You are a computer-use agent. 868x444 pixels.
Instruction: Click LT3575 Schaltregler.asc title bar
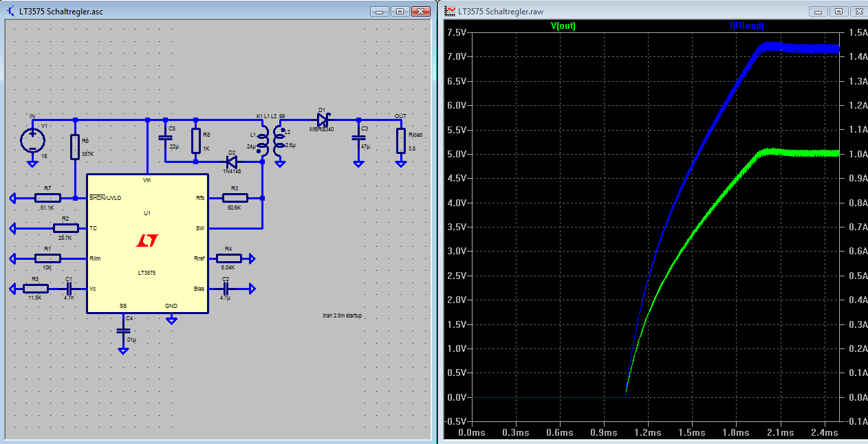(219, 11)
